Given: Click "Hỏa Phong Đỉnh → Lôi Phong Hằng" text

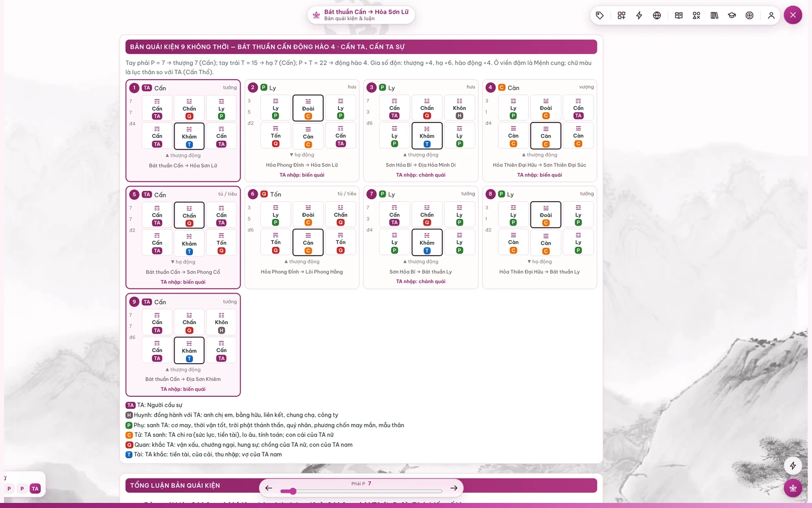Looking at the screenshot, I should click(302, 272).
